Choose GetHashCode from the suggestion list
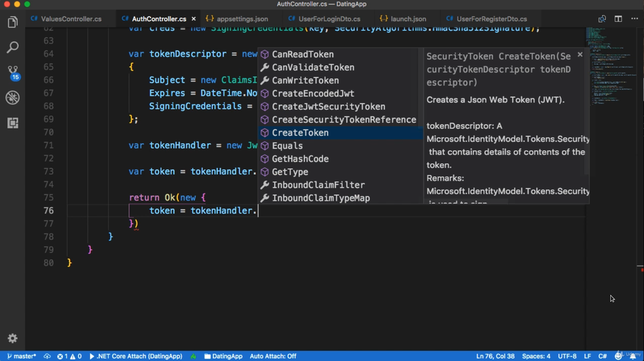 340,159
